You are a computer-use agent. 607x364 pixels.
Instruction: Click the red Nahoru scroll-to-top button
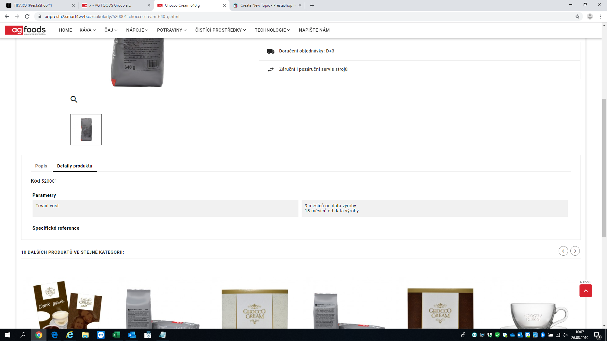(x=586, y=291)
